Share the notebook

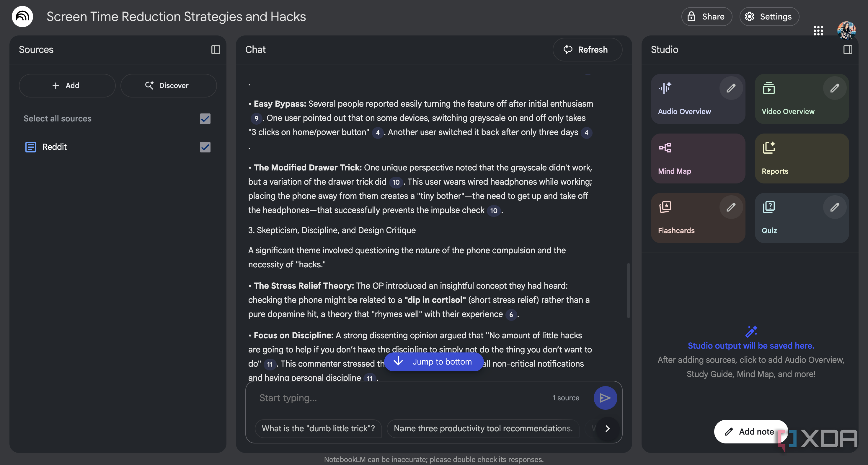click(707, 17)
